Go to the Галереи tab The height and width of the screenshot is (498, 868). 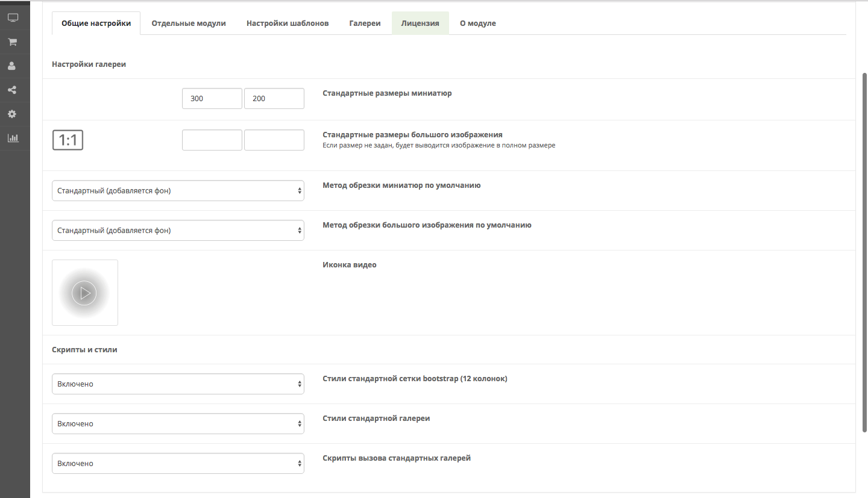coord(365,23)
